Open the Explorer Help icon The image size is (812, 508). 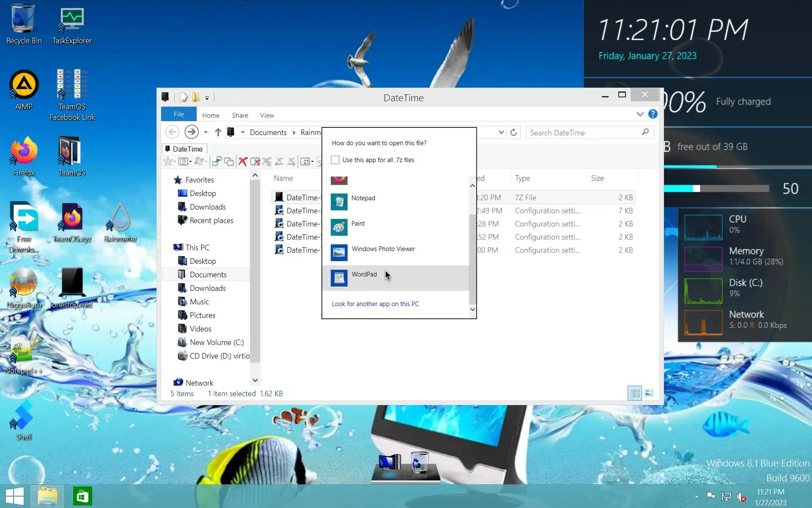click(x=653, y=114)
